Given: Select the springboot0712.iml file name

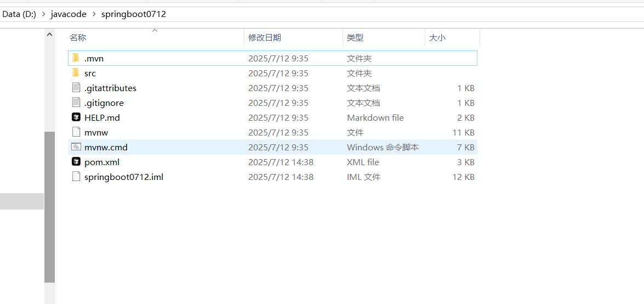Looking at the screenshot, I should [124, 177].
